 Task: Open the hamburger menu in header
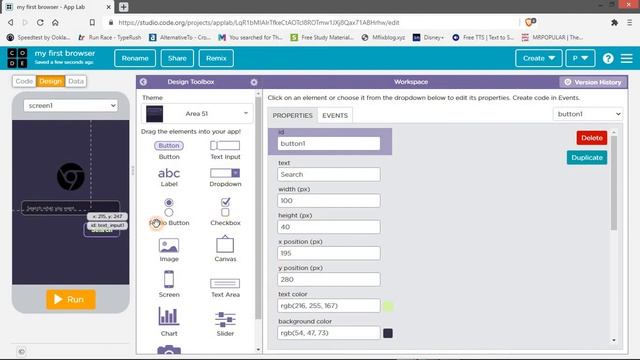[x=627, y=58]
